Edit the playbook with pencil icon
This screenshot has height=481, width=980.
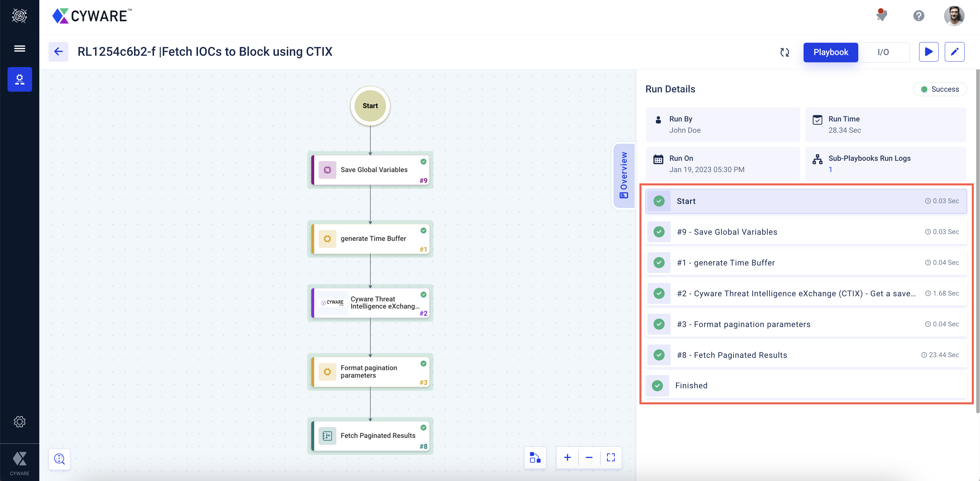coord(954,52)
